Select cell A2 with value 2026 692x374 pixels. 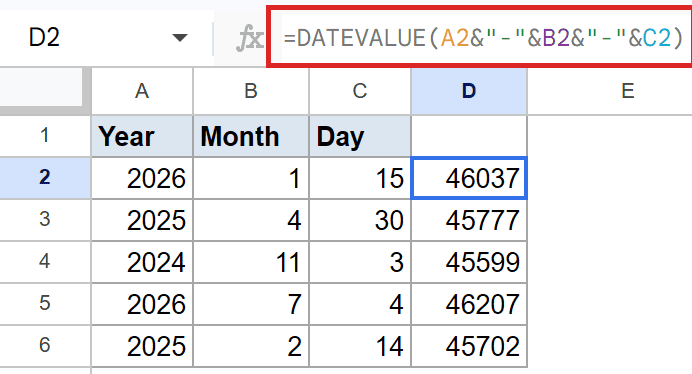(x=142, y=178)
